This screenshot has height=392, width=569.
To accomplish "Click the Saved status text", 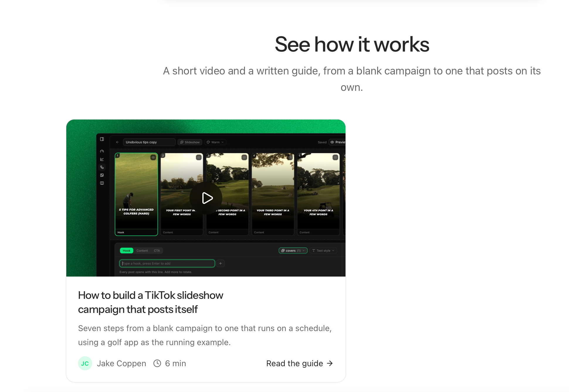I will tap(322, 142).
